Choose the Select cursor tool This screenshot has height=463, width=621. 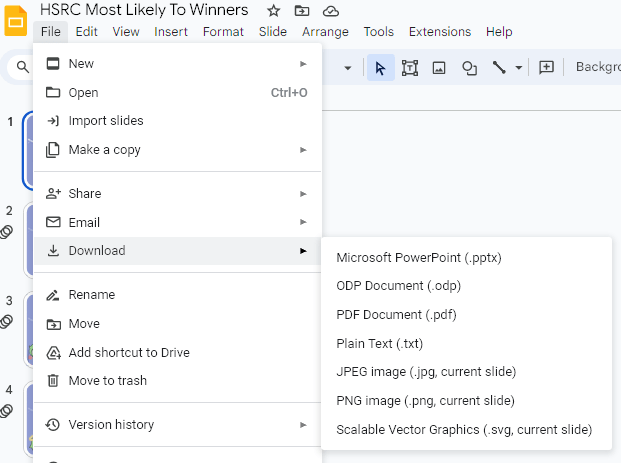tap(380, 67)
